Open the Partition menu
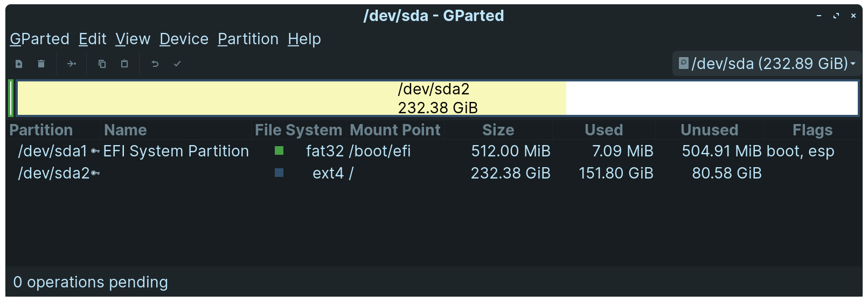The height and width of the screenshot is (302, 868). 248,39
